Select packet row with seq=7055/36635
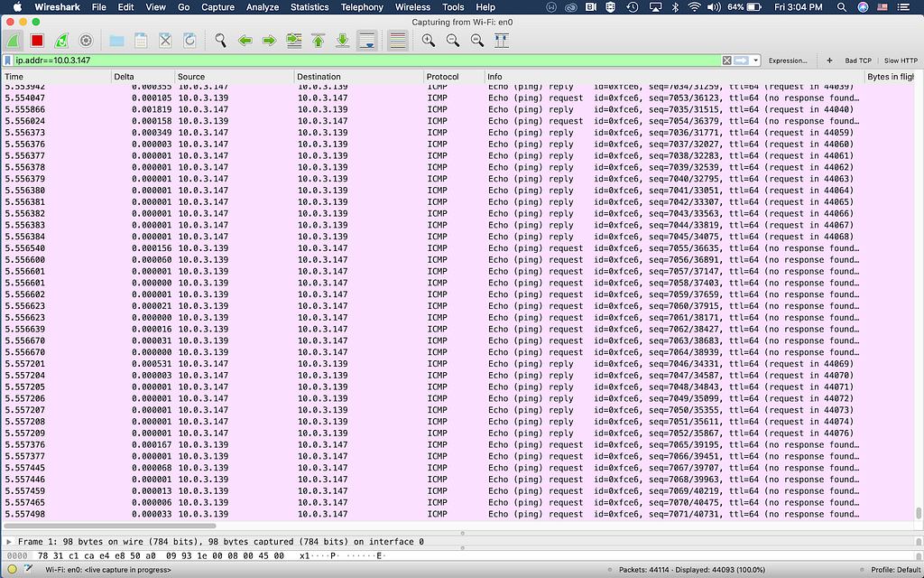 (457, 248)
